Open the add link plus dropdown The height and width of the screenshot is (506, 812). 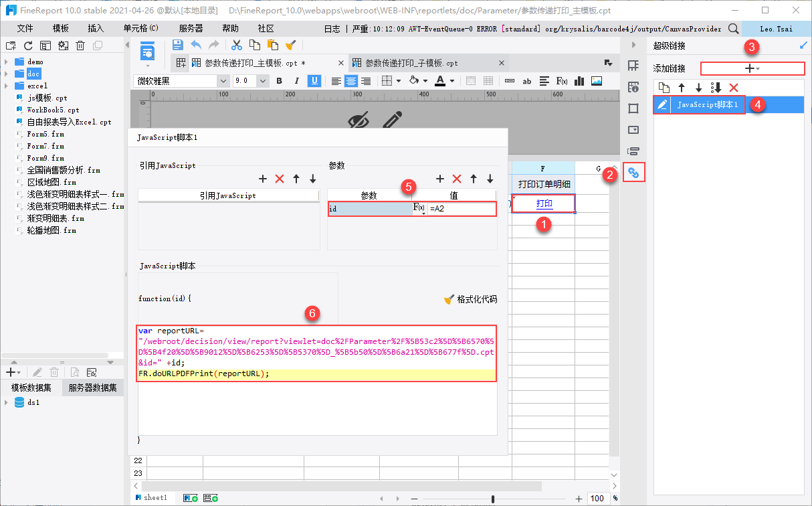click(752, 68)
